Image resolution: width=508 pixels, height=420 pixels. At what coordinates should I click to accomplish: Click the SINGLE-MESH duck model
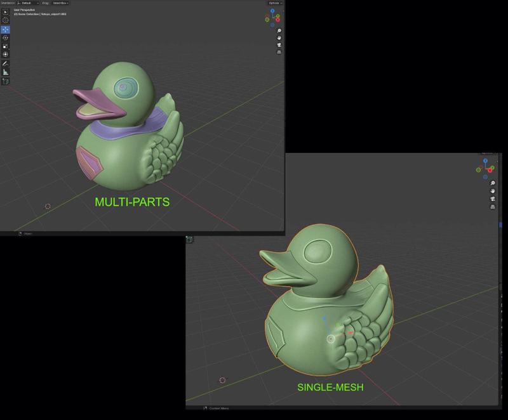click(x=327, y=299)
